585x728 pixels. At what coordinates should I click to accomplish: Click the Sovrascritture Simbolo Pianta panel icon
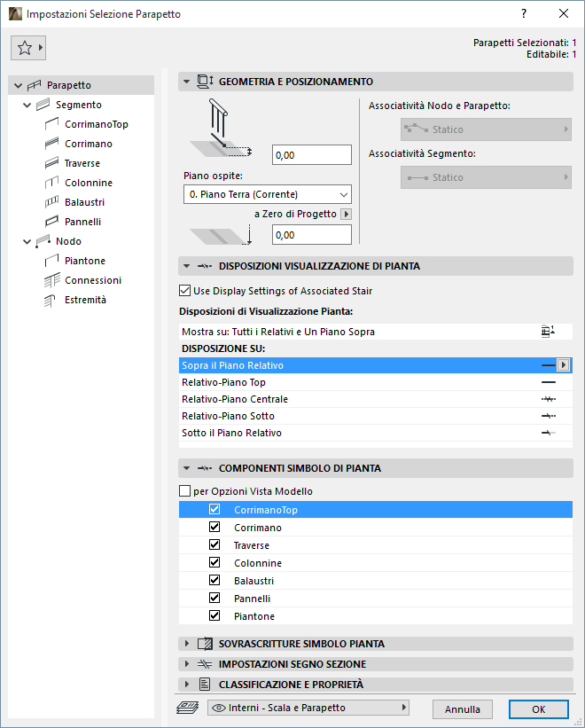pyautogui.click(x=205, y=644)
